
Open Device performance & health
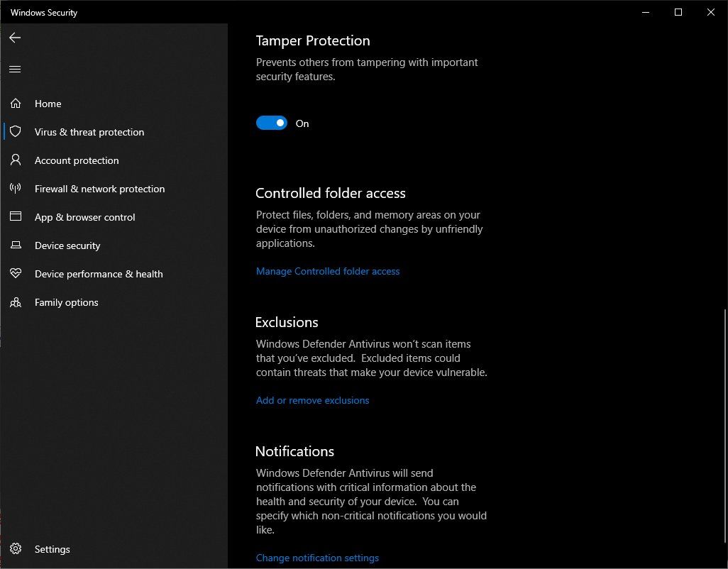point(99,274)
